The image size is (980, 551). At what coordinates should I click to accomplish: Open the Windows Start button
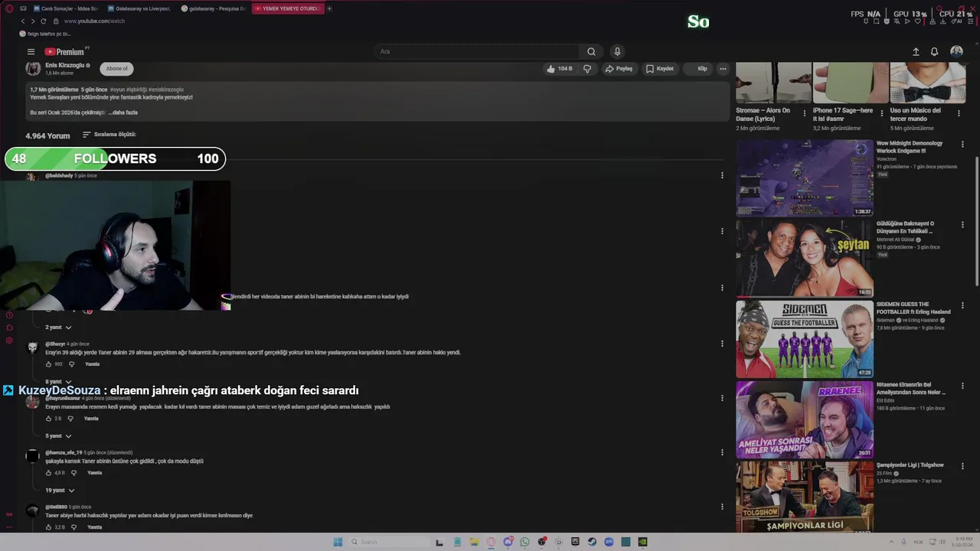338,542
